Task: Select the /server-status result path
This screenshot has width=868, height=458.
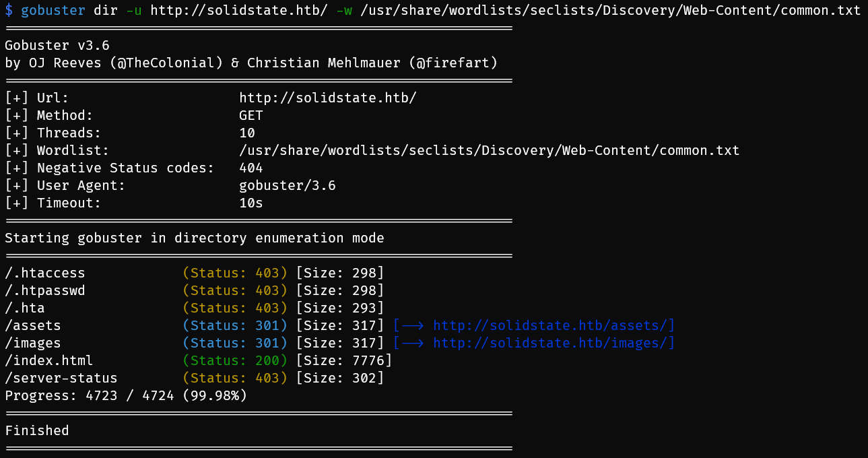Action: click(x=61, y=378)
